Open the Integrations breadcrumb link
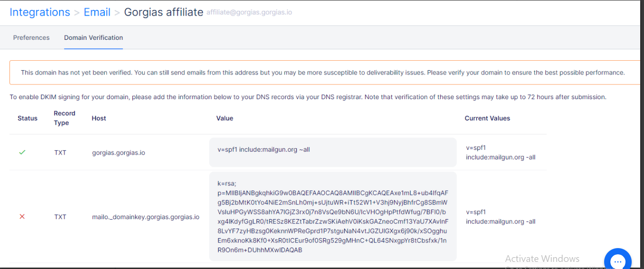The image size is (644, 269). click(40, 12)
